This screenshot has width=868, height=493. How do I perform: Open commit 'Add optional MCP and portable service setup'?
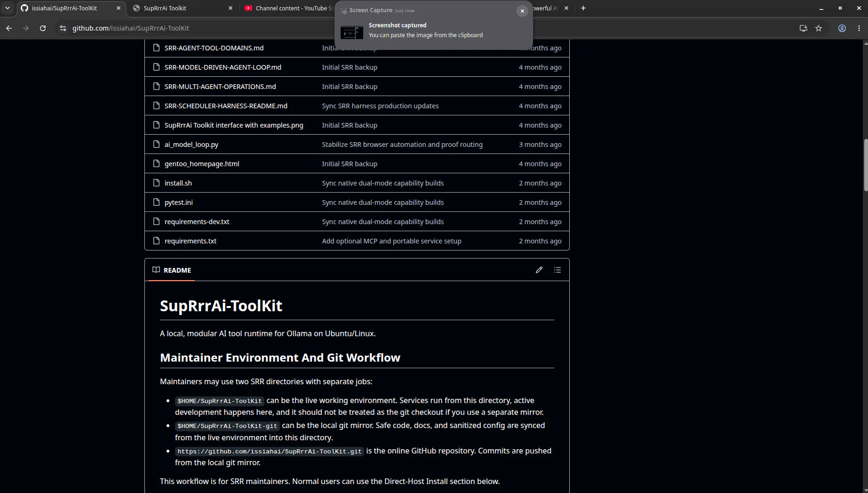(391, 241)
